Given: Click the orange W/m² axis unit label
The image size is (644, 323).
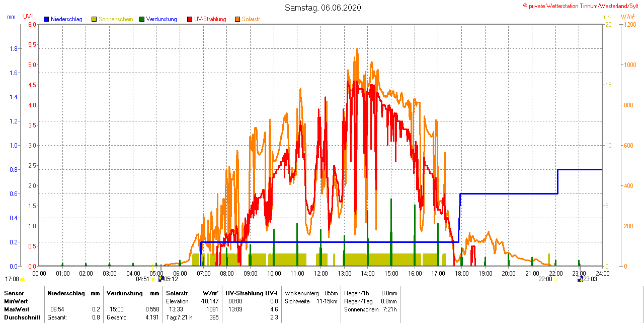Looking at the screenshot, I should click(x=627, y=17).
